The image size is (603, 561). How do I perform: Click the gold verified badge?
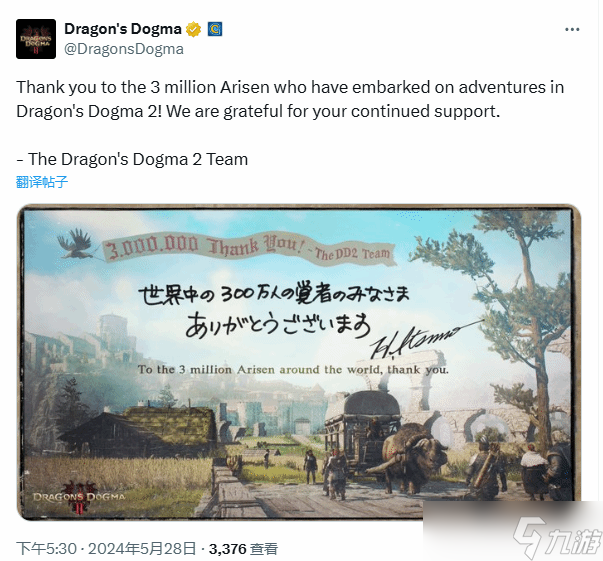tap(193, 29)
